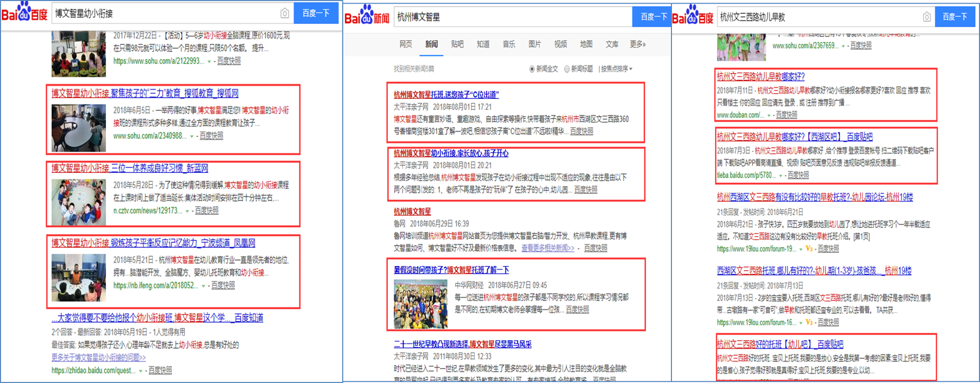Image resolution: width=980 pixels, height=383 pixels.
Task: Open news 二十一世纪早教凸现新选择
Action: coord(463,344)
